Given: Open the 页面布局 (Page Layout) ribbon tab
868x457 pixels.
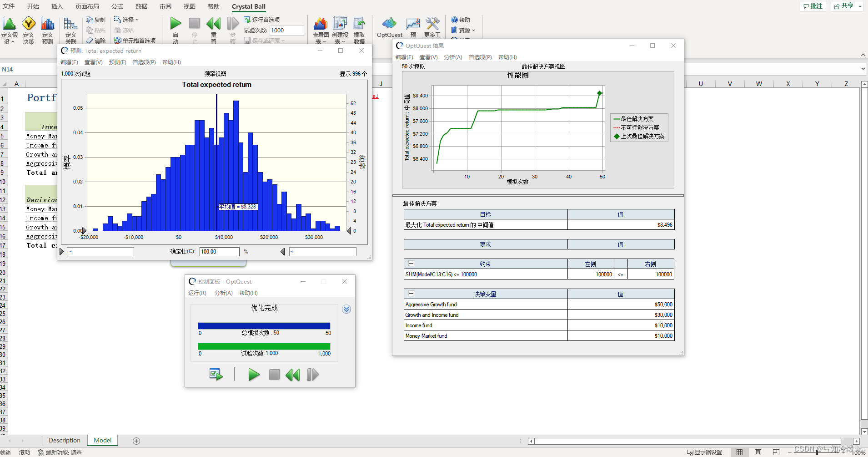Looking at the screenshot, I should pyautogui.click(x=87, y=6).
